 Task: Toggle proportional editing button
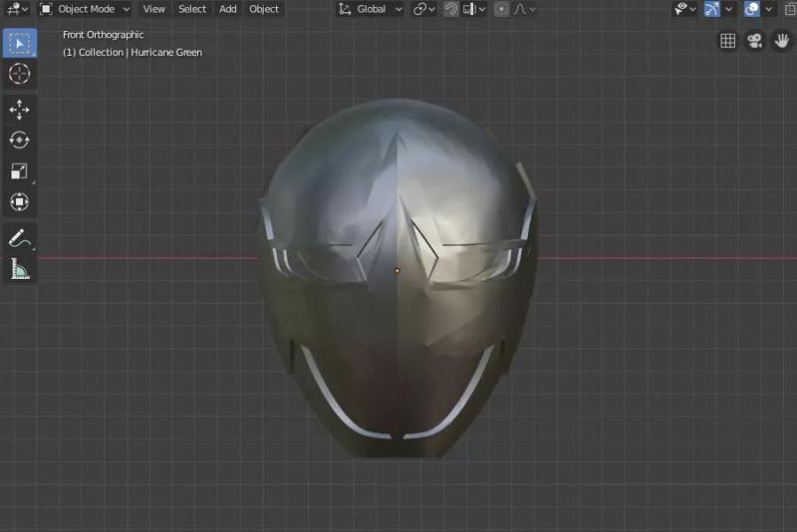pos(501,9)
